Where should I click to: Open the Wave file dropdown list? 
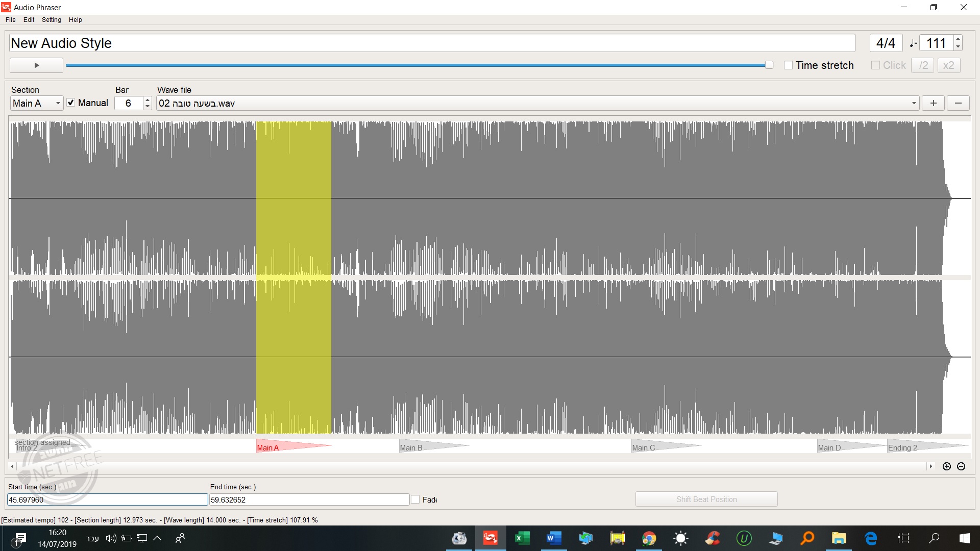pyautogui.click(x=914, y=103)
